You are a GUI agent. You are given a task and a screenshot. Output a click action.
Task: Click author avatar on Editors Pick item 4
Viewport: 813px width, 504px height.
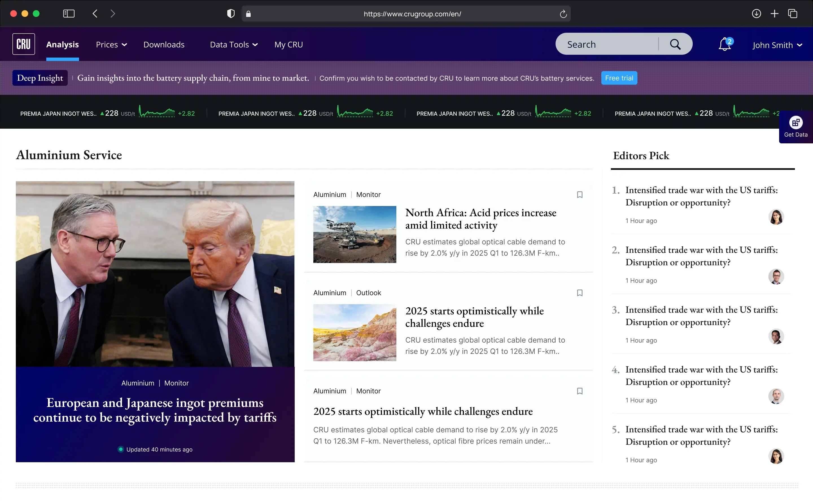point(776,396)
